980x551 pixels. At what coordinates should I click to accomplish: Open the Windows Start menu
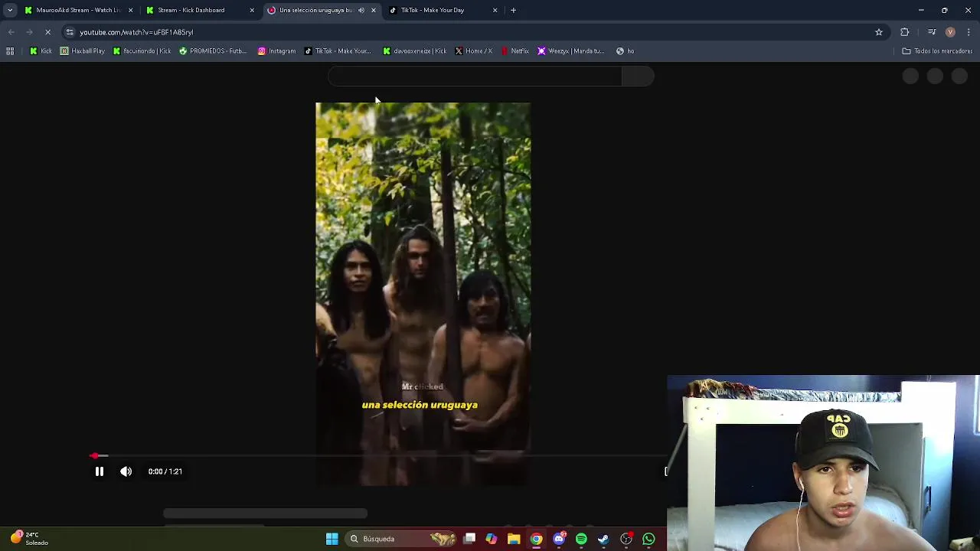click(332, 539)
